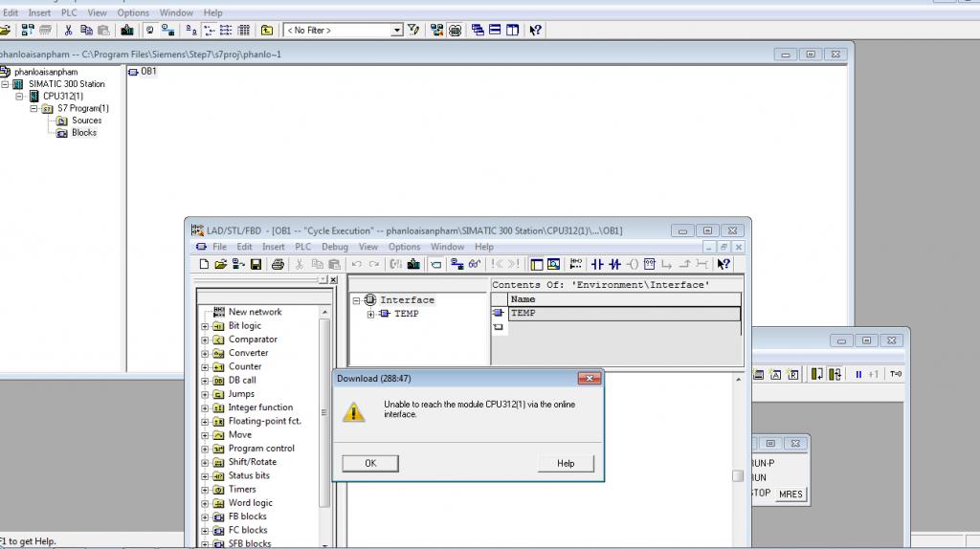Image resolution: width=980 pixels, height=549 pixels.
Task: Close the Download error dialog
Action: click(x=590, y=379)
